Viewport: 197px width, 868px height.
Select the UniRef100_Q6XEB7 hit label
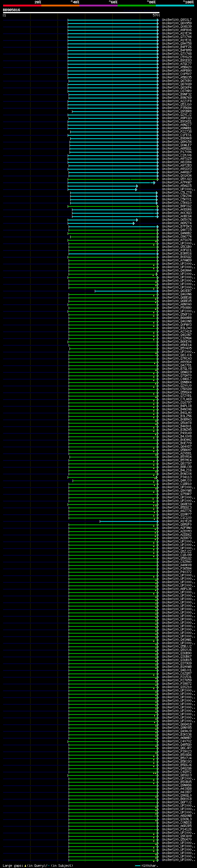tap(177, 291)
